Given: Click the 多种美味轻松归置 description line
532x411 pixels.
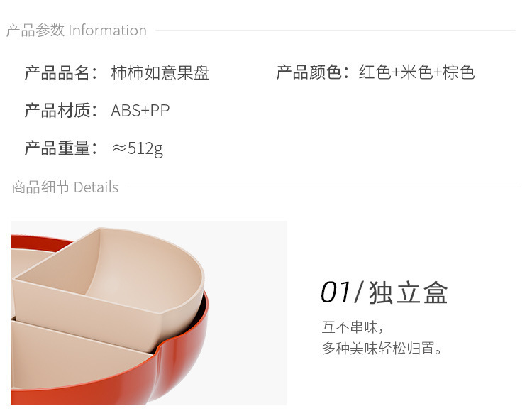Looking at the screenshot, I should [x=382, y=348].
